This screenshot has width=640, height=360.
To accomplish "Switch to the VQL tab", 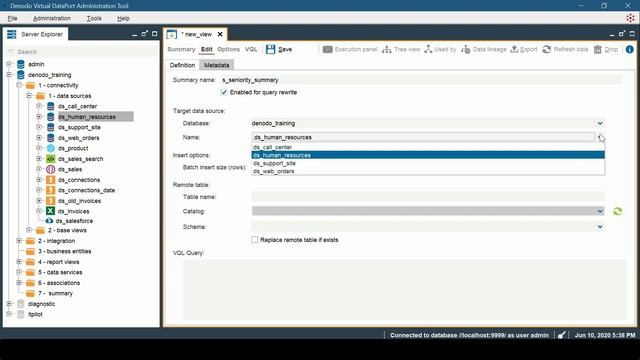I will (251, 49).
